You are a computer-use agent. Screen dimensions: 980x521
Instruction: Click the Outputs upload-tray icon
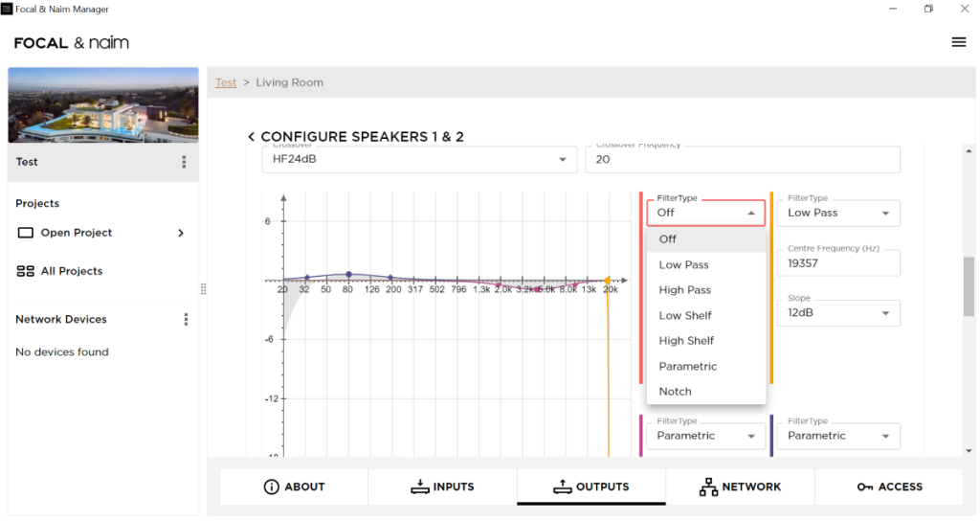pyautogui.click(x=563, y=487)
